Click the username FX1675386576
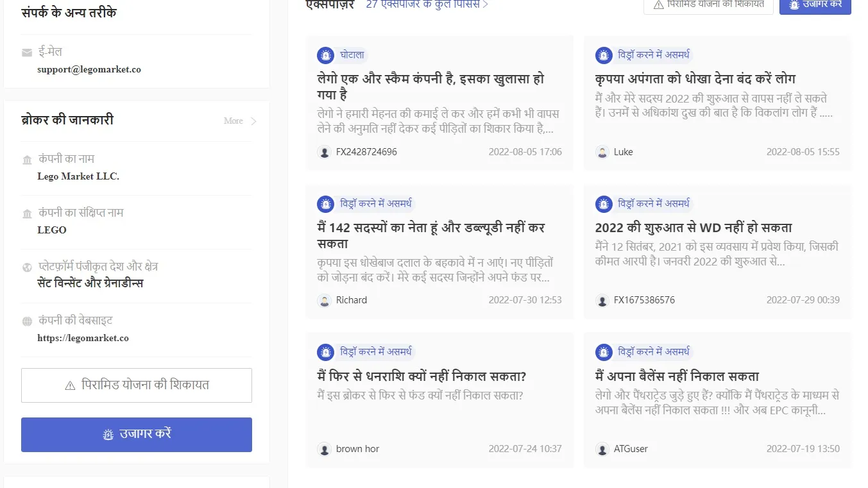The image size is (868, 488). click(644, 300)
